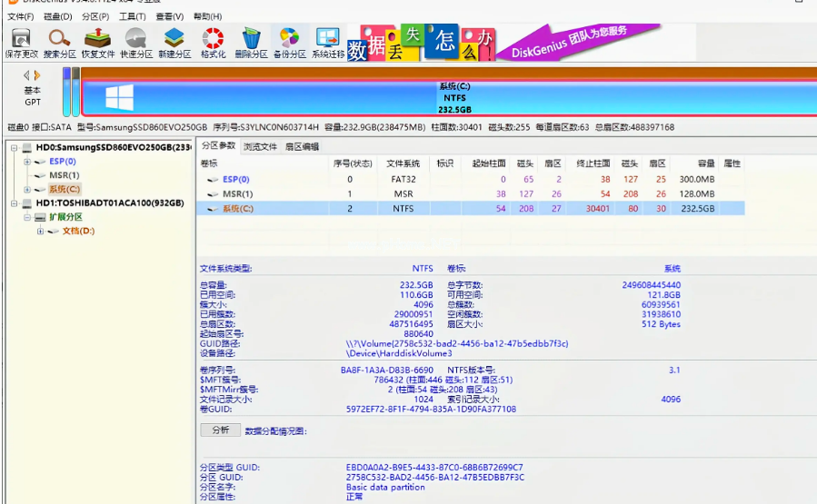Click the 恢复文件 (Recover Files) icon
This screenshot has height=504, width=817.
(97, 42)
